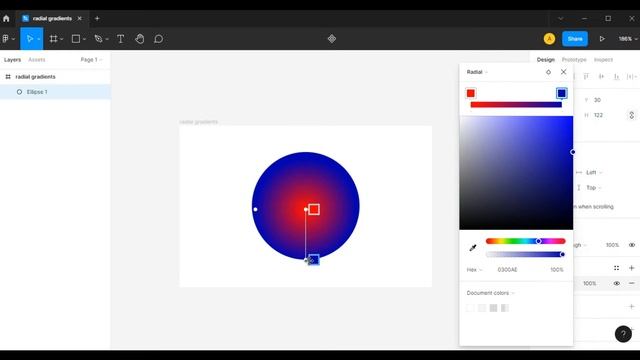Click the align vertical centers icon

(x=601, y=76)
